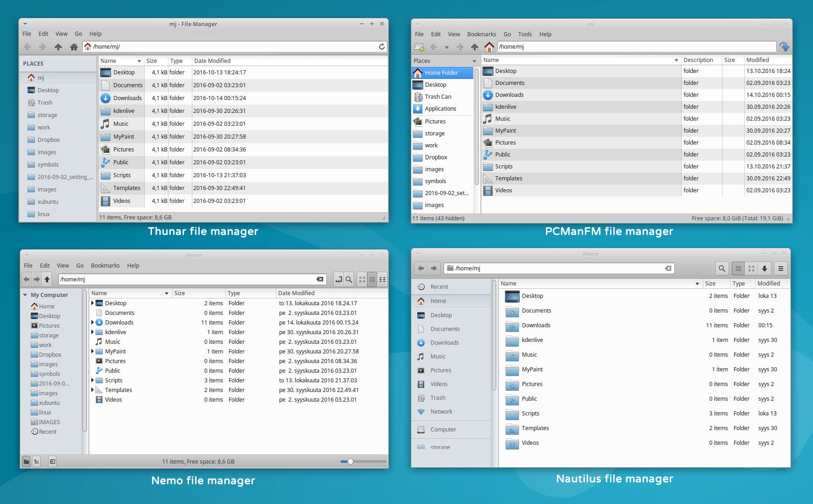Clear the Nemo location path entry
This screenshot has width=813, height=504.
[x=320, y=279]
